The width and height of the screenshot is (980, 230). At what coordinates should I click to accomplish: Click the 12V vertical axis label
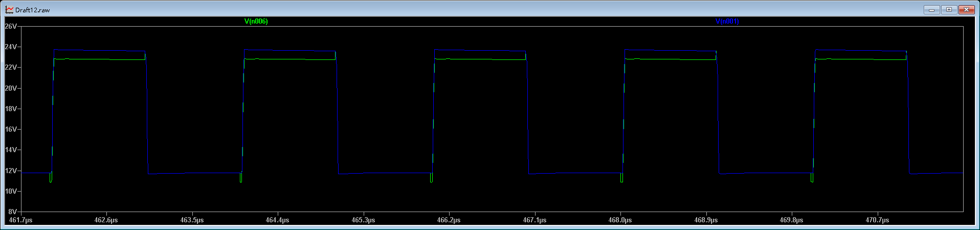pyautogui.click(x=11, y=171)
